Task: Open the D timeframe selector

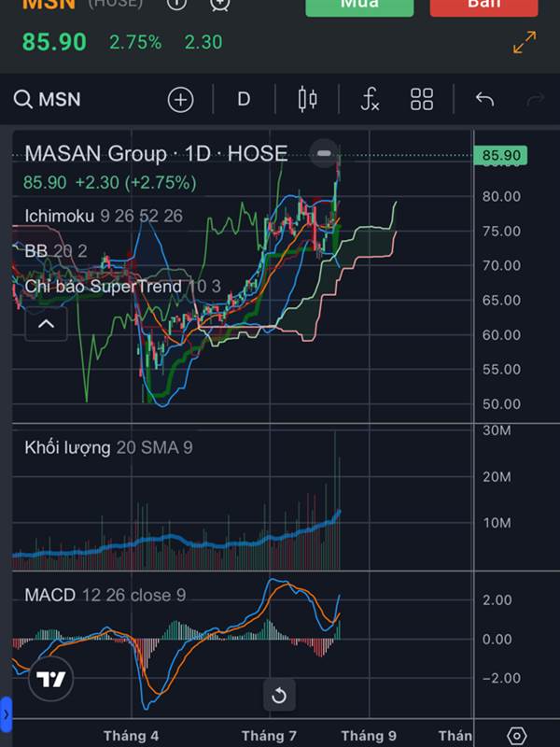Action: pyautogui.click(x=244, y=100)
